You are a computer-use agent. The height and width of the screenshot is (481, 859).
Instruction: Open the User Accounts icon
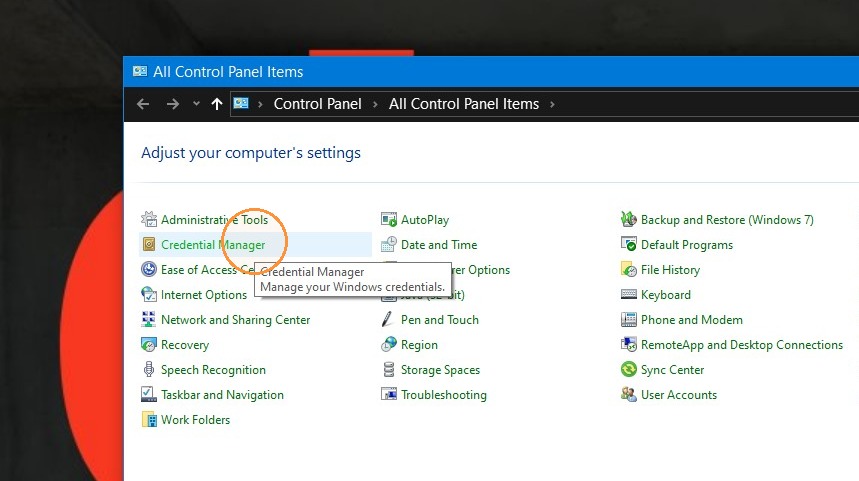[x=628, y=394]
